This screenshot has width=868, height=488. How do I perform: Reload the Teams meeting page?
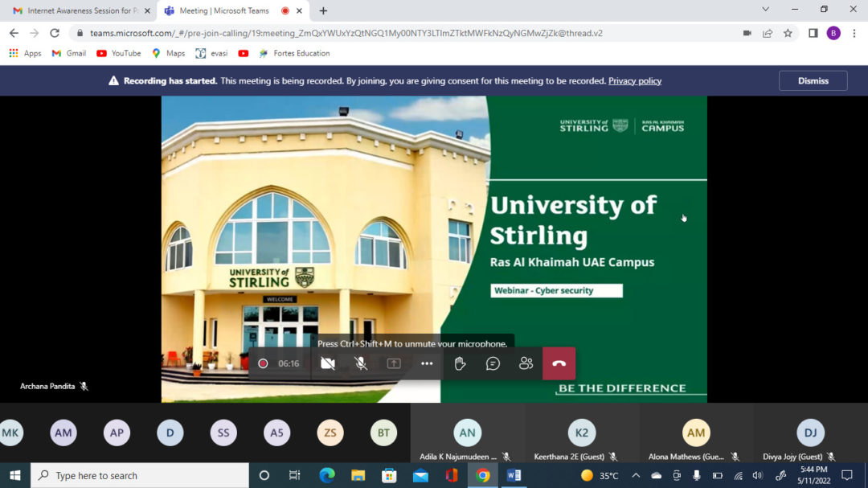55,33
